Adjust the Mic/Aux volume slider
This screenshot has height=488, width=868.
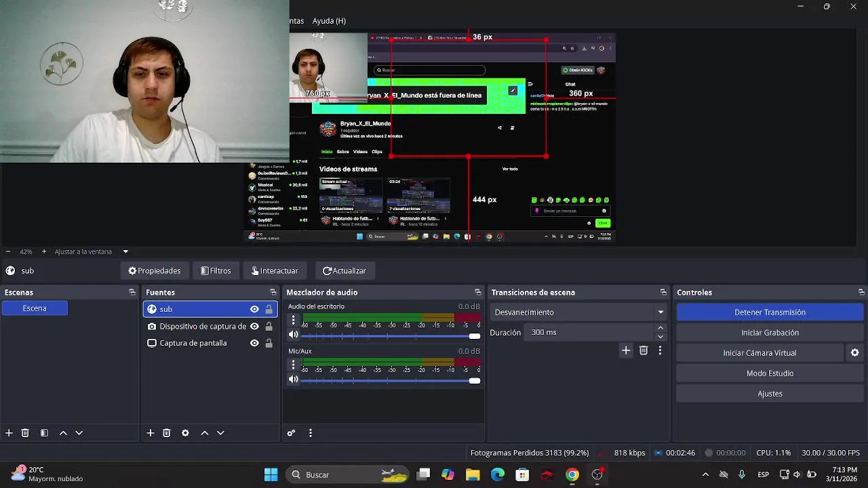(x=391, y=380)
